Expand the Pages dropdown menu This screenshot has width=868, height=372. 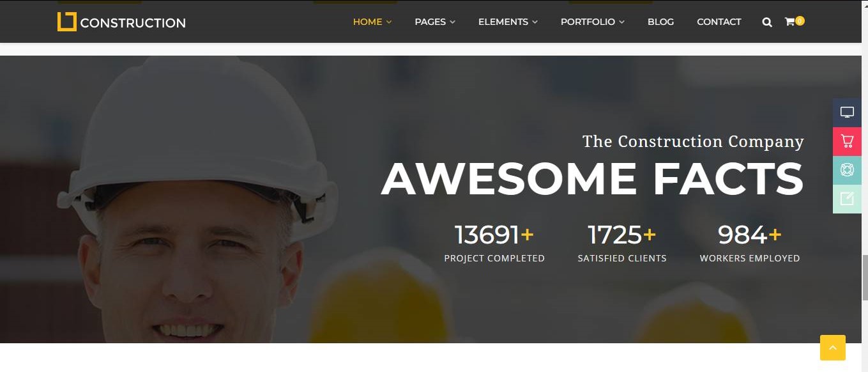click(x=435, y=22)
